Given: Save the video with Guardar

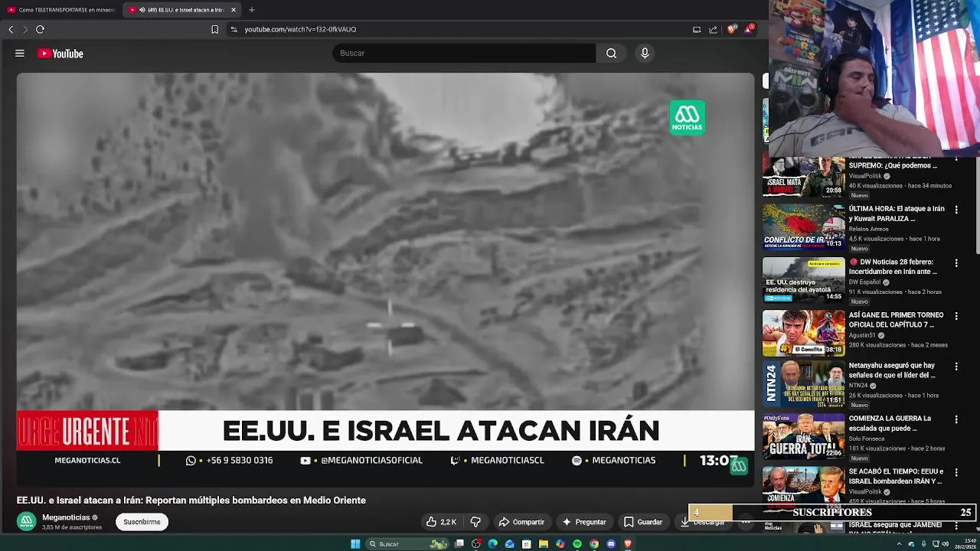Looking at the screenshot, I should [x=643, y=522].
